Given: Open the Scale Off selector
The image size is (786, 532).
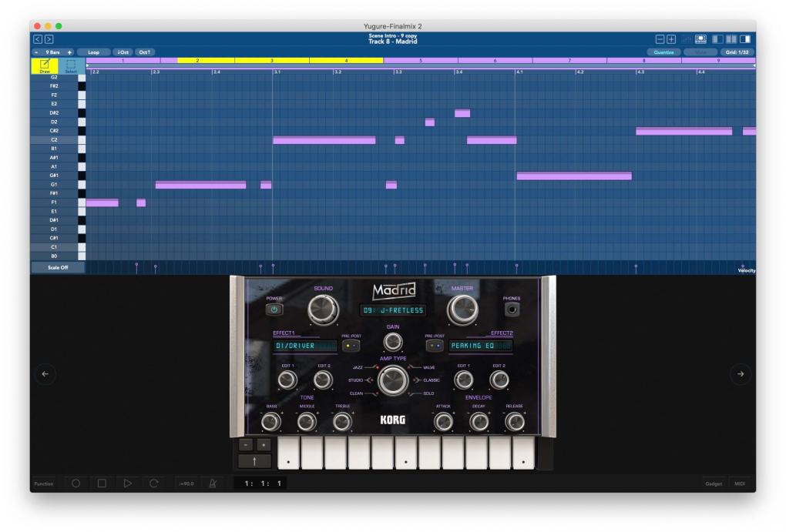Looking at the screenshot, I should (58, 267).
